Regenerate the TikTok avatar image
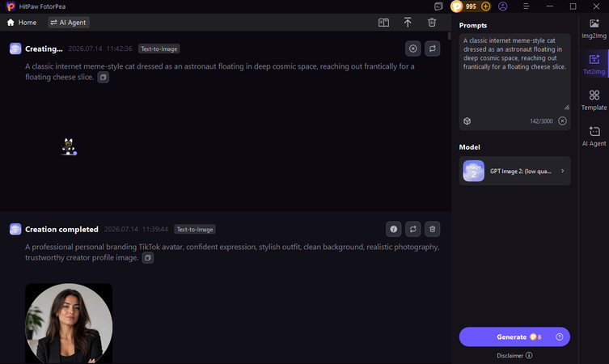 [x=412, y=229]
